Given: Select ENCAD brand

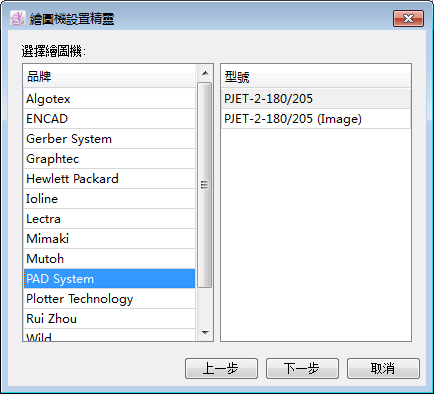Looking at the screenshot, I should point(109,119).
